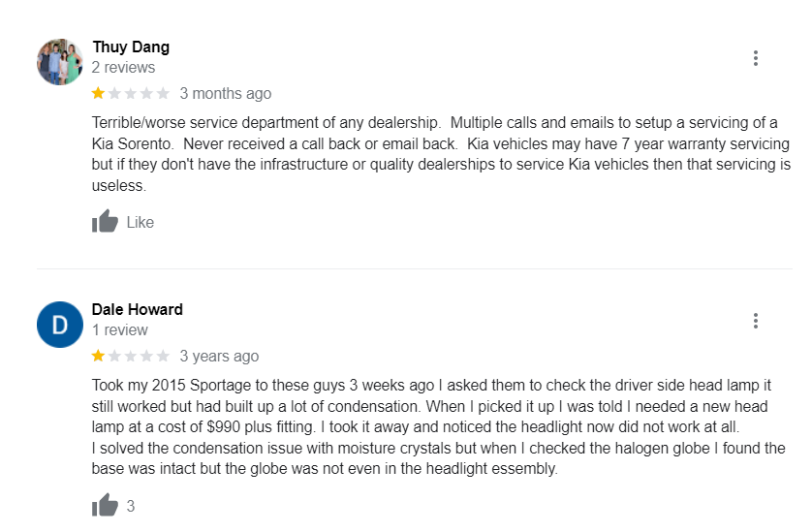Click the 'Like' label on Thuy Dang's review
This screenshot has width=812, height=532.
(x=141, y=222)
